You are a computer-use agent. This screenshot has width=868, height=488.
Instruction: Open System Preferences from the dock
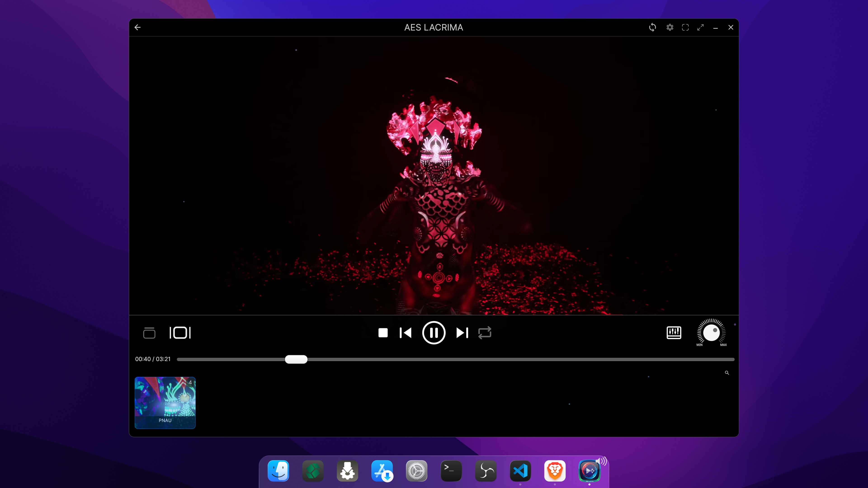(417, 471)
